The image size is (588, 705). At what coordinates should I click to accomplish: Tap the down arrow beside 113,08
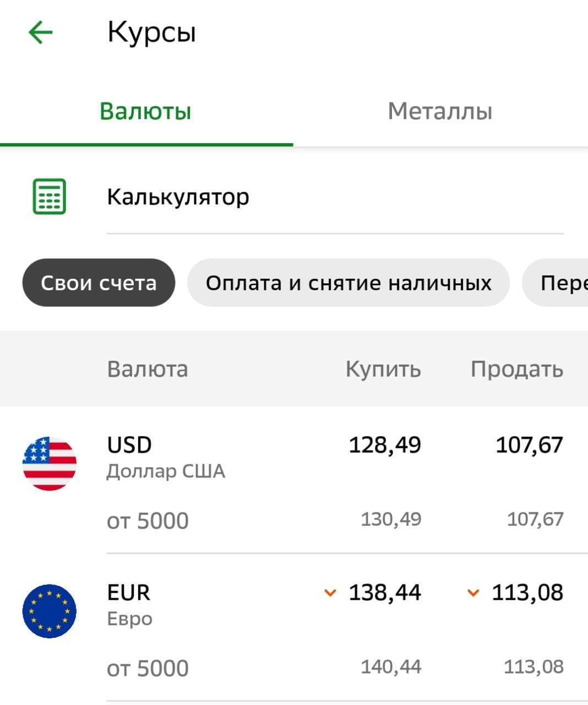pyautogui.click(x=473, y=593)
